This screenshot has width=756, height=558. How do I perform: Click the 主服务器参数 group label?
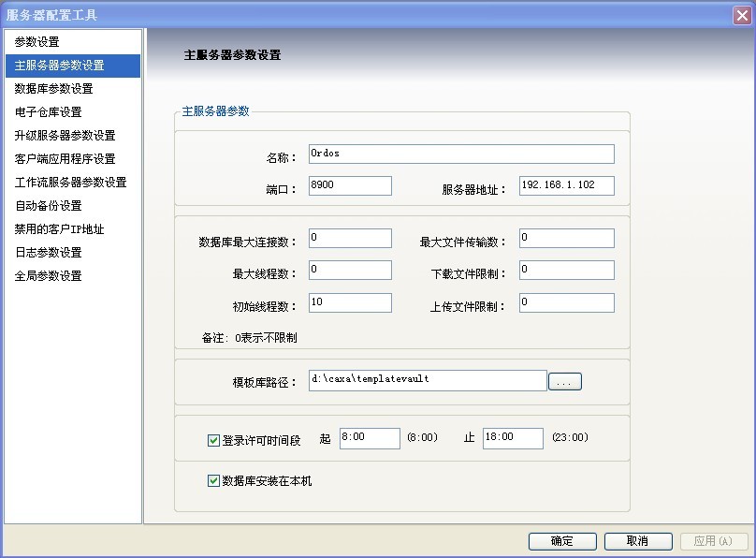215,111
